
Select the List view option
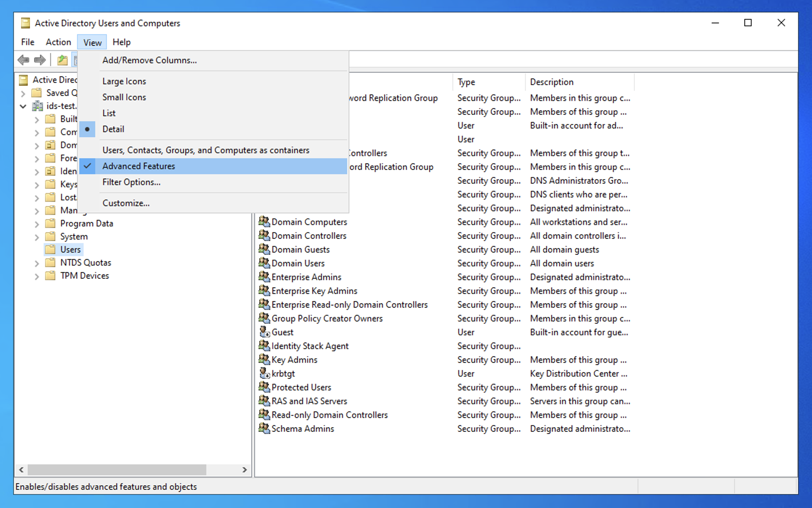(213, 113)
